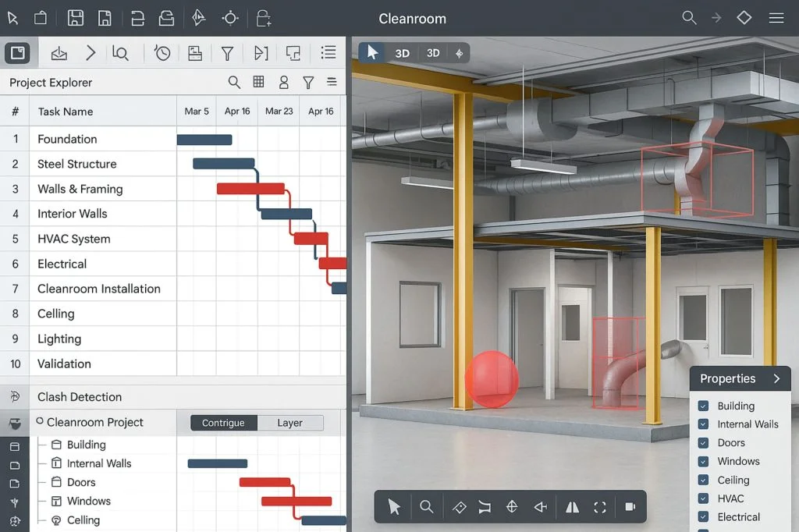This screenshot has width=799, height=532.
Task: Click the red clash sphere in the 3D view
Action: [x=492, y=379]
